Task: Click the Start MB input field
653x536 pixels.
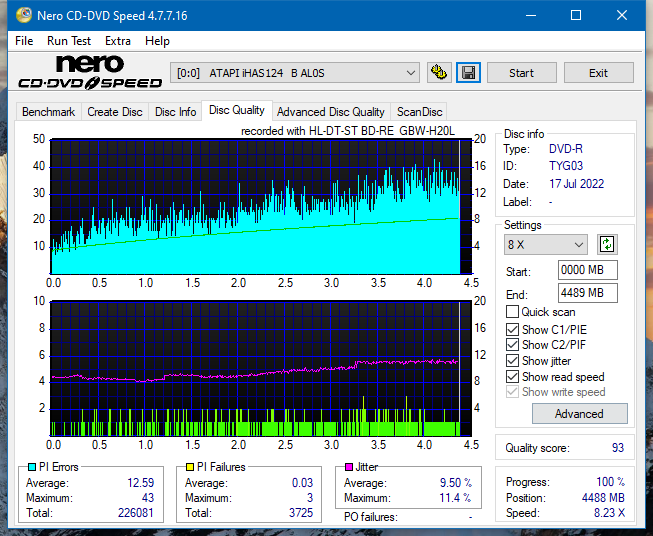Action: coord(587,270)
